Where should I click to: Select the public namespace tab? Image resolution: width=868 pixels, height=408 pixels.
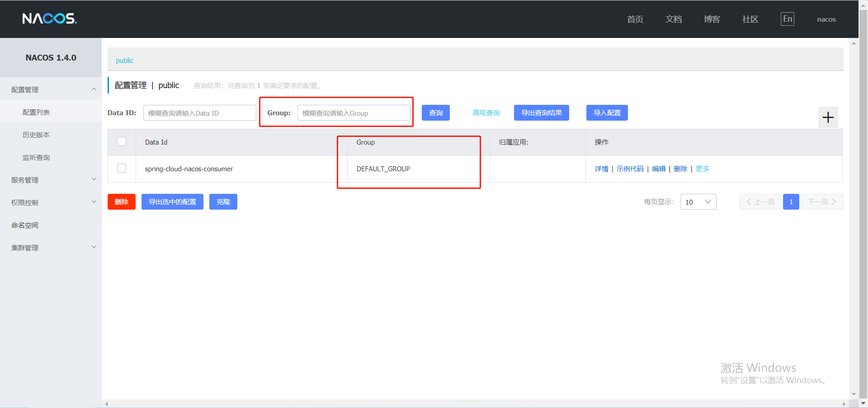coord(125,61)
